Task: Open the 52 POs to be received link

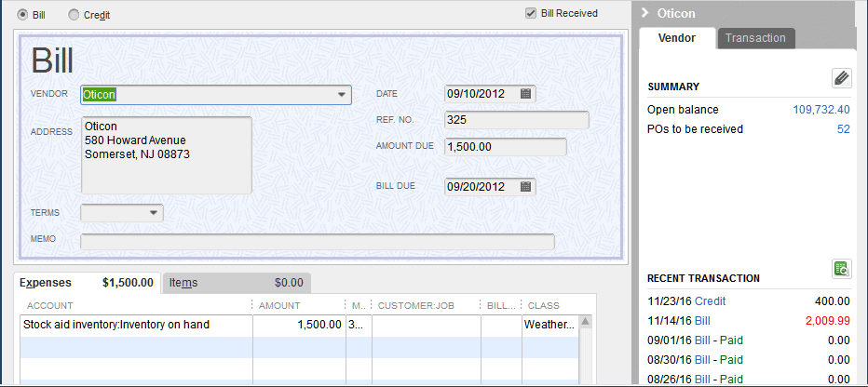Action: pyautogui.click(x=844, y=129)
